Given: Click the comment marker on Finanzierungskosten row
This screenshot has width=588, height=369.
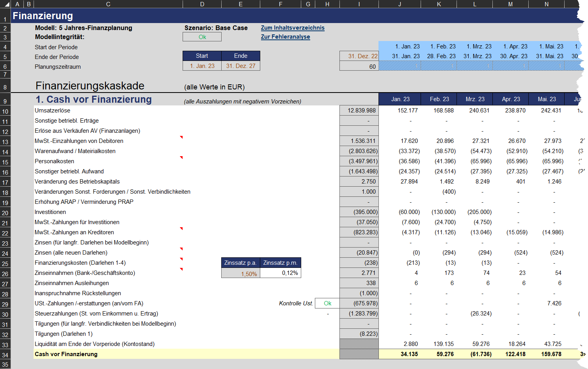Looking at the screenshot, I should 181,259.
